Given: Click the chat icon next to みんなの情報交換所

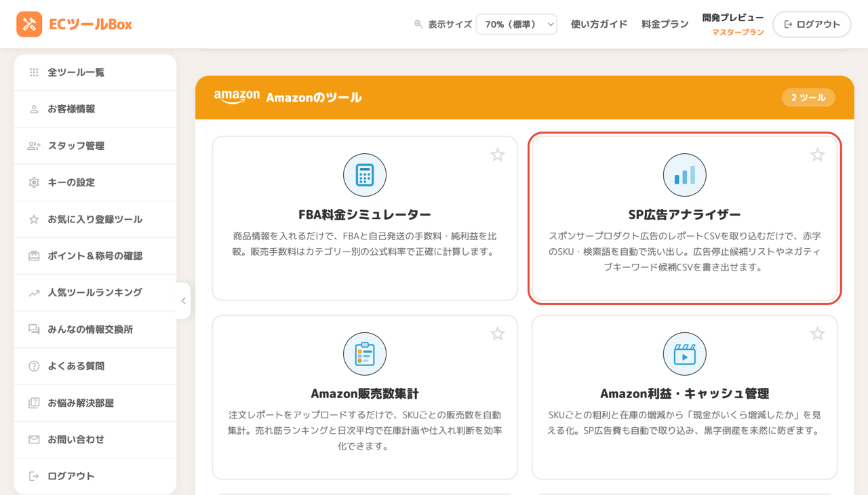Looking at the screenshot, I should (x=34, y=330).
